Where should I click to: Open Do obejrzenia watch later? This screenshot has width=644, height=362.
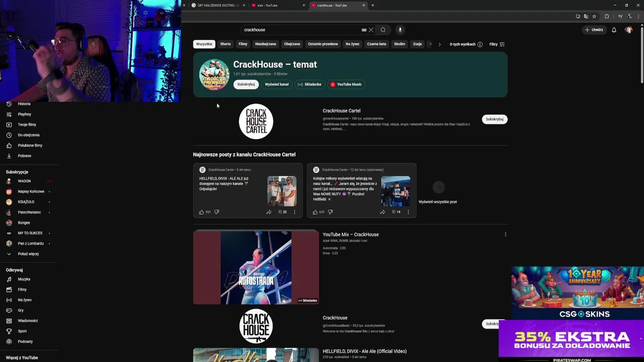pos(29,135)
